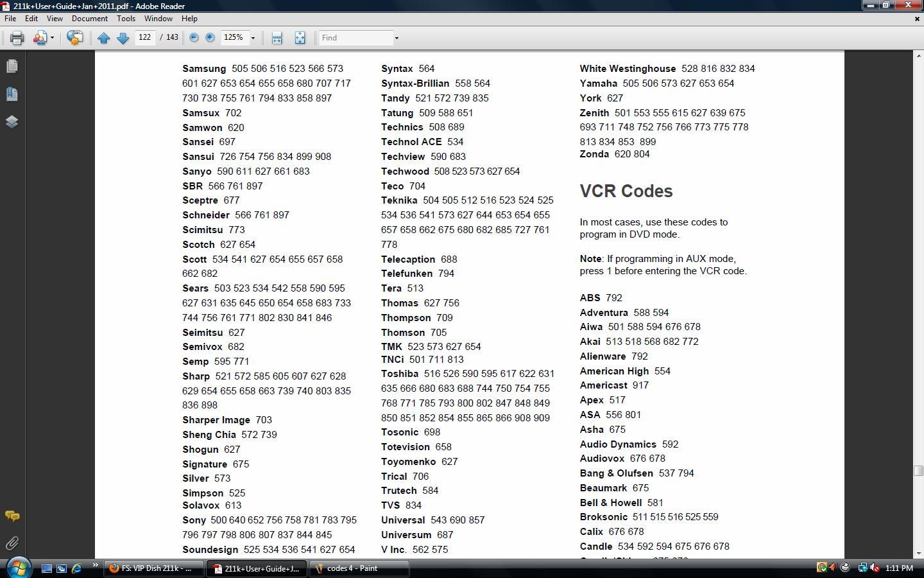Click the Sony brand entry

[x=194, y=520]
